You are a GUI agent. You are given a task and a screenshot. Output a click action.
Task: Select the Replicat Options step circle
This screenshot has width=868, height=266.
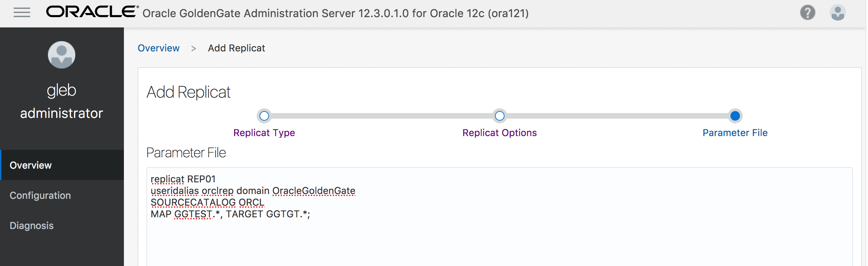click(499, 116)
